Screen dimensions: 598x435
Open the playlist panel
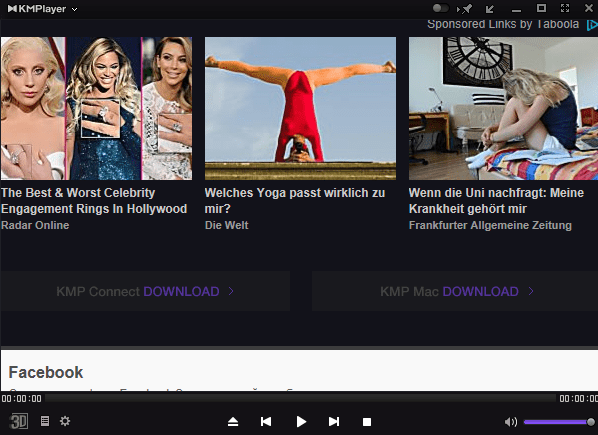click(45, 421)
